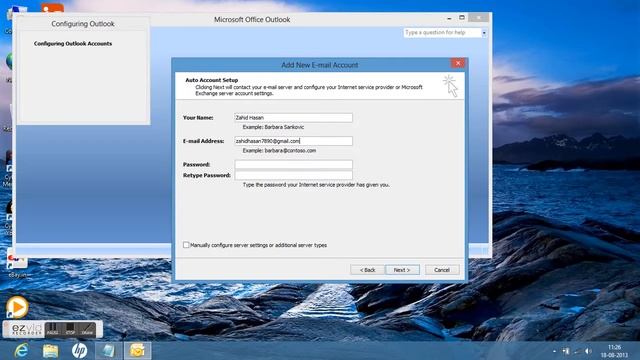
Task: Maximize the Microsoft Office Outlook window
Action: point(462,18)
